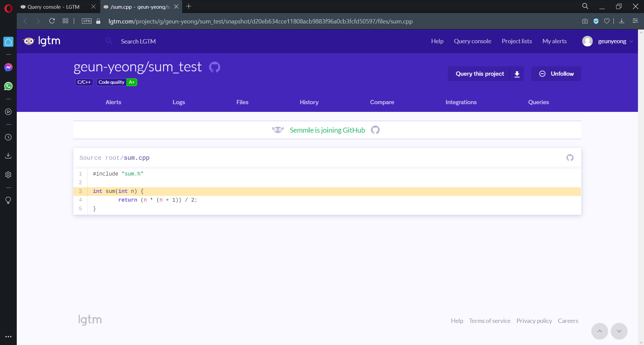The height and width of the screenshot is (345, 644).
Task: Click the LGTM search magnifier icon
Action: click(x=109, y=41)
